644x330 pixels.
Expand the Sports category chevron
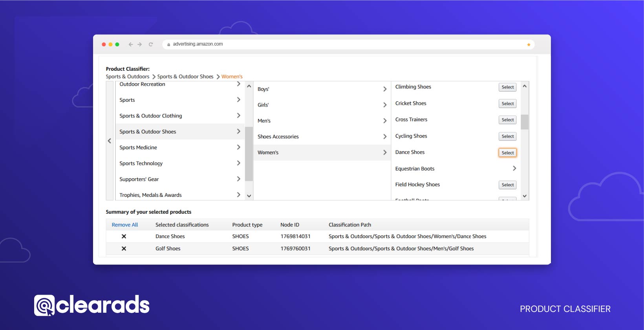[238, 100]
